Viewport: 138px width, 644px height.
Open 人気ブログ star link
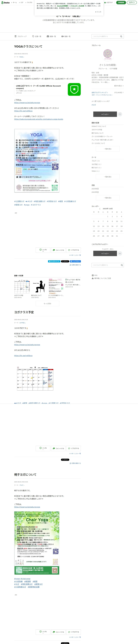pyautogui.click(x=108, y=2)
